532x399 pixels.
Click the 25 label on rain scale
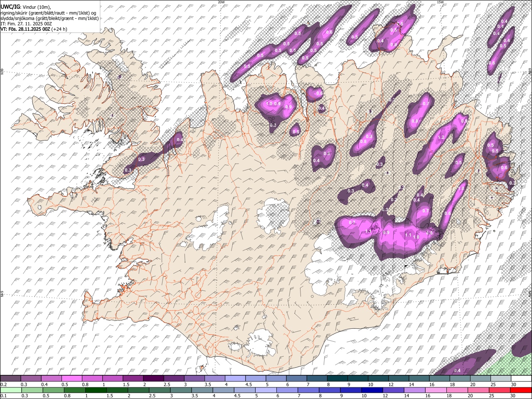click(x=493, y=396)
